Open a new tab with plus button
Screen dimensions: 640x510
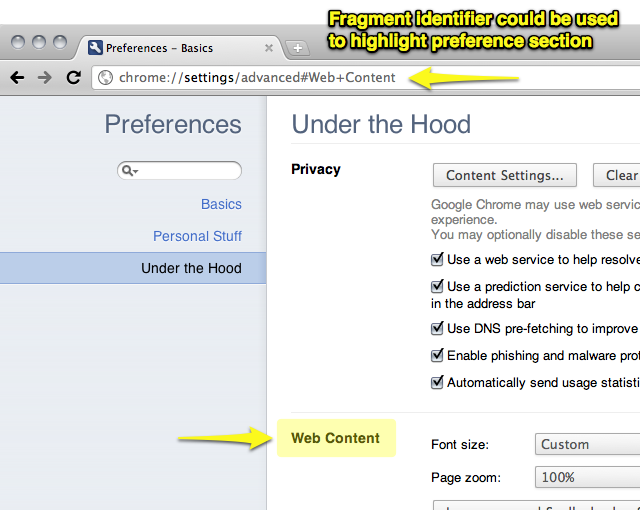(x=297, y=48)
